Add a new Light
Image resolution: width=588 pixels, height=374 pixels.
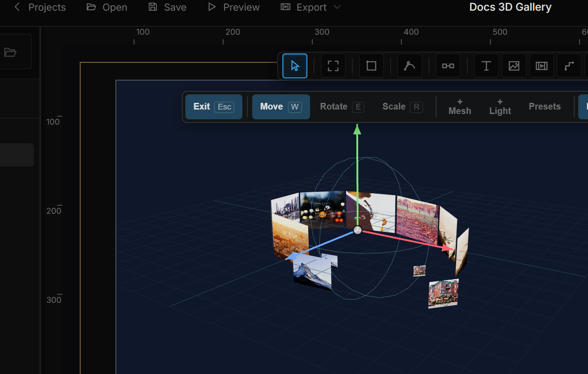(500, 107)
